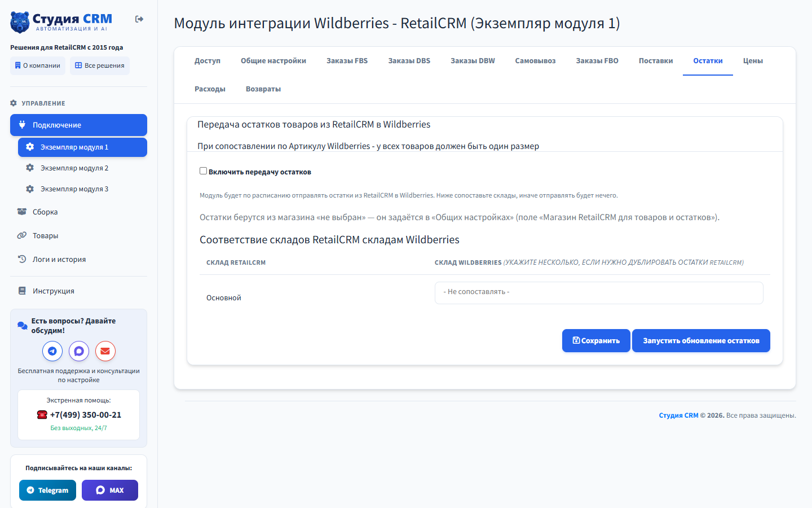Click the Склад Wildberries column header
This screenshot has height=508, width=812.
pos(589,262)
